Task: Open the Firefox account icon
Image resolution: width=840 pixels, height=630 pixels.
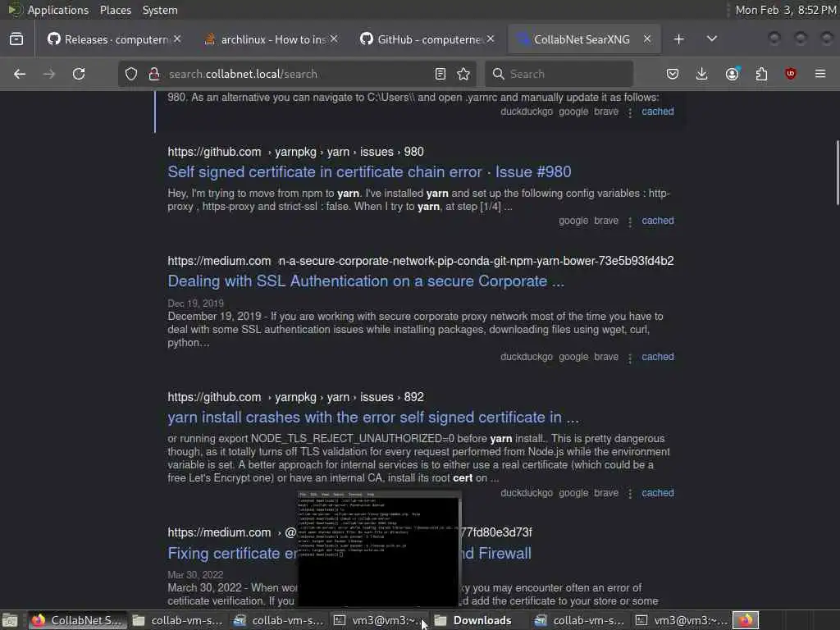Action: [x=733, y=74]
